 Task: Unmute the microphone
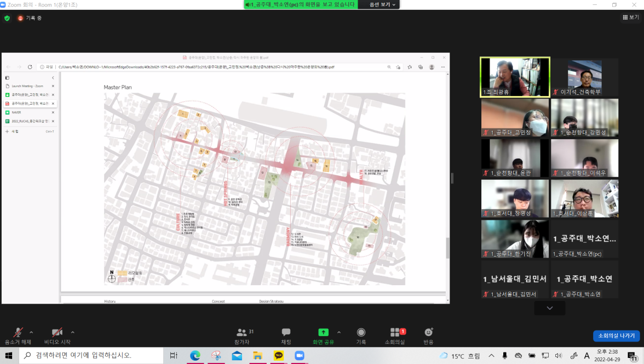tap(18, 333)
